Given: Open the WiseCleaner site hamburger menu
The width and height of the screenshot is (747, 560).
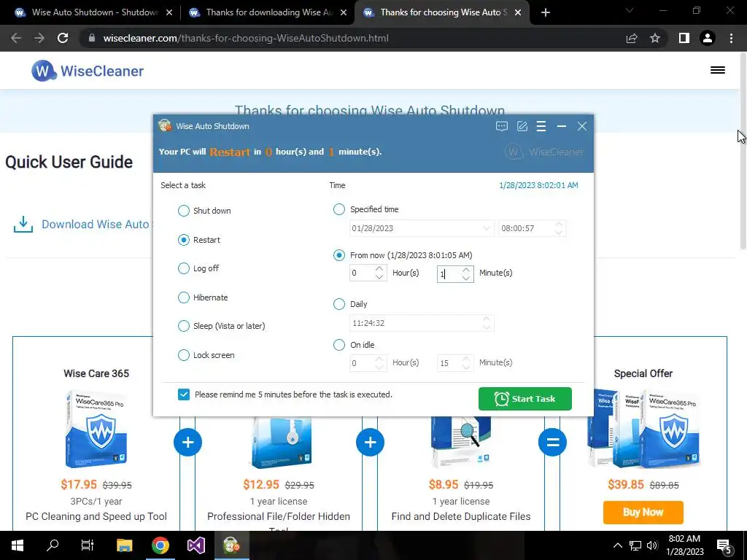Looking at the screenshot, I should pyautogui.click(x=718, y=70).
